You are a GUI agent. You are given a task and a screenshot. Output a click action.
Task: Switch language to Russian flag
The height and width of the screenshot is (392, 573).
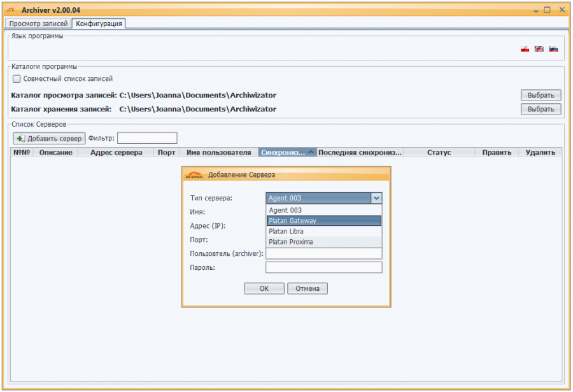[x=553, y=49]
